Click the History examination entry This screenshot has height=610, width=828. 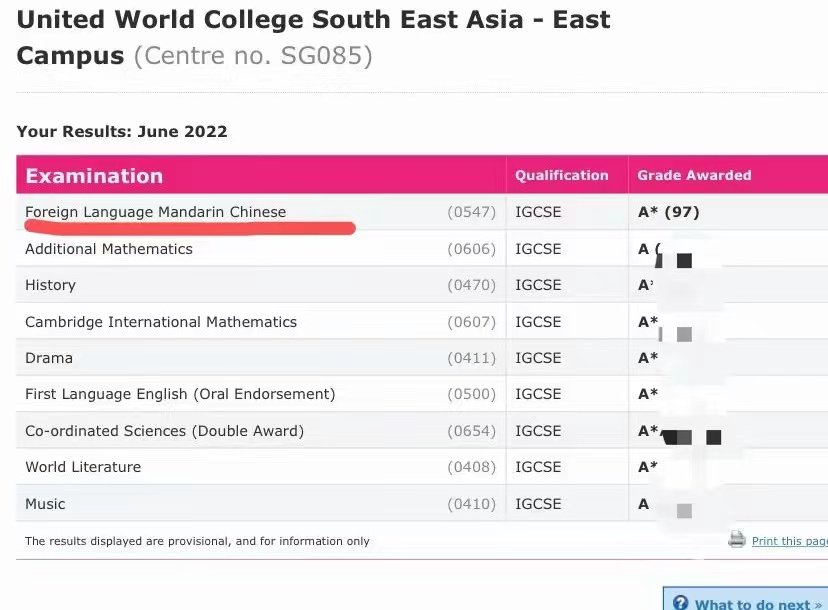[50, 285]
